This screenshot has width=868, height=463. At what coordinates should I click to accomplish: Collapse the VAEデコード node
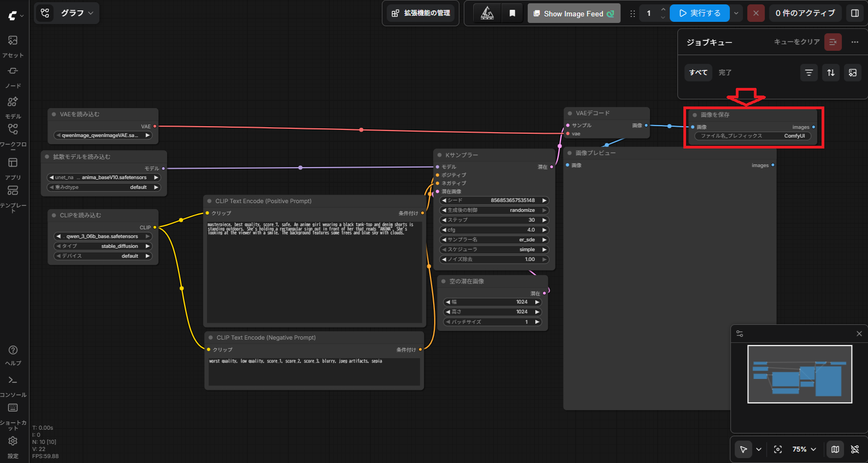[x=570, y=114]
